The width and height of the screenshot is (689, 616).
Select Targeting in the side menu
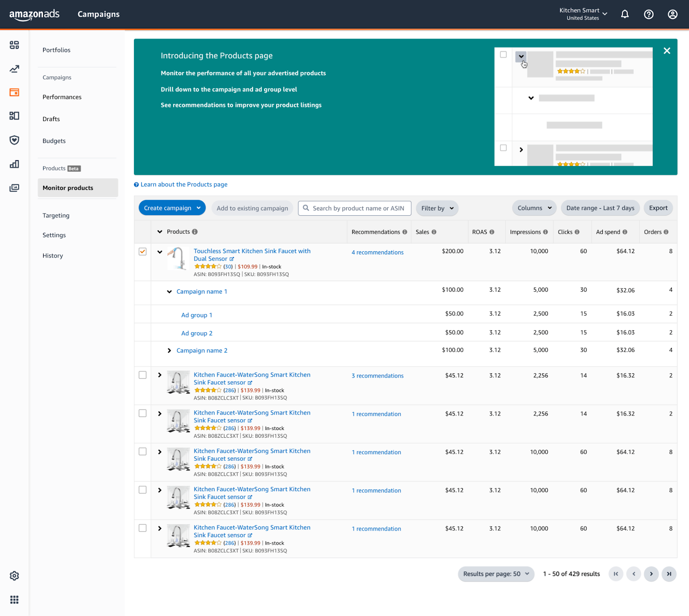click(x=56, y=216)
